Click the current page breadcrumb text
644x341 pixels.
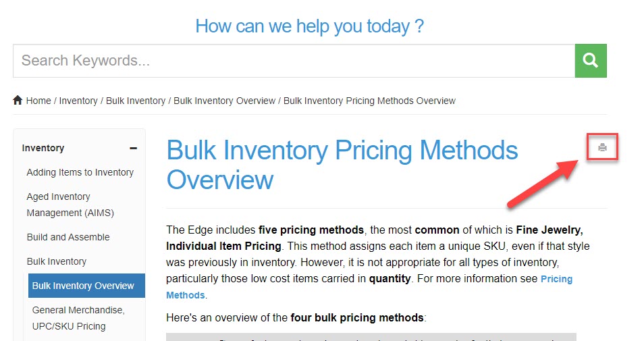[369, 101]
